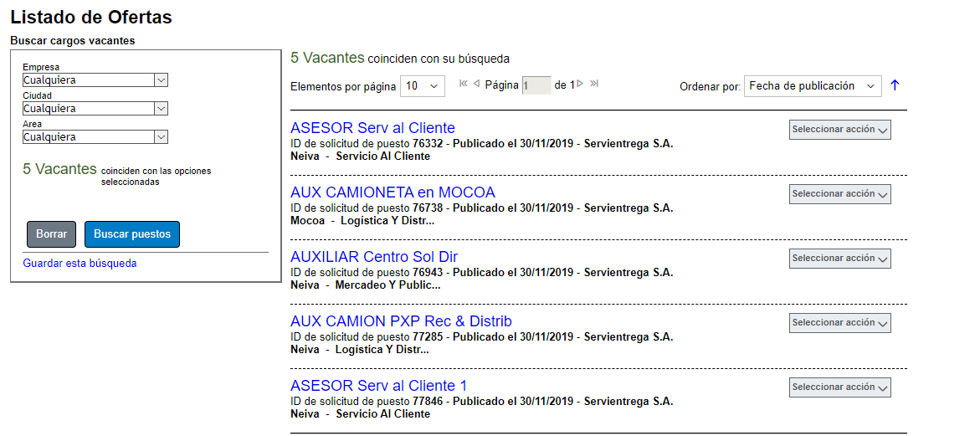Open the AUX CAMION PXP Rec & Distrib vacancy
The image size is (980, 436).
point(401,321)
